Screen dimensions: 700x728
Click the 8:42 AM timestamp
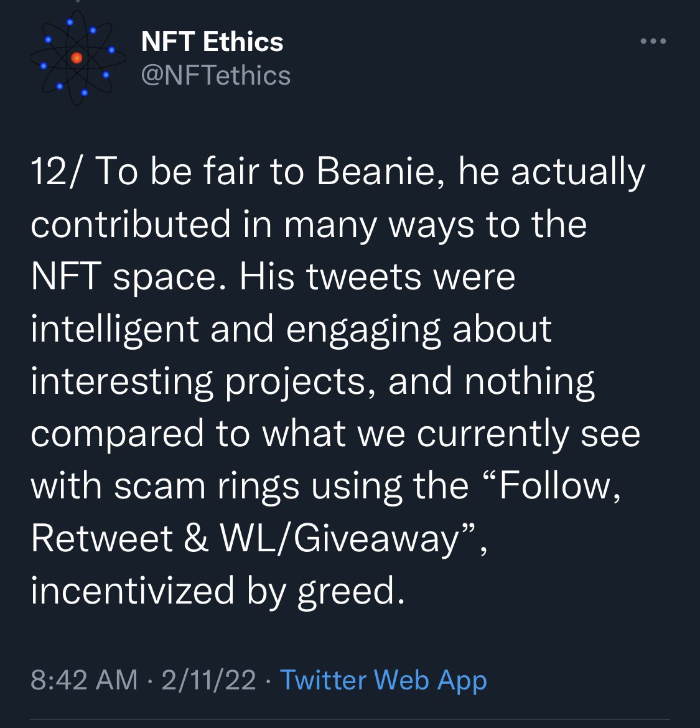[x=84, y=679]
